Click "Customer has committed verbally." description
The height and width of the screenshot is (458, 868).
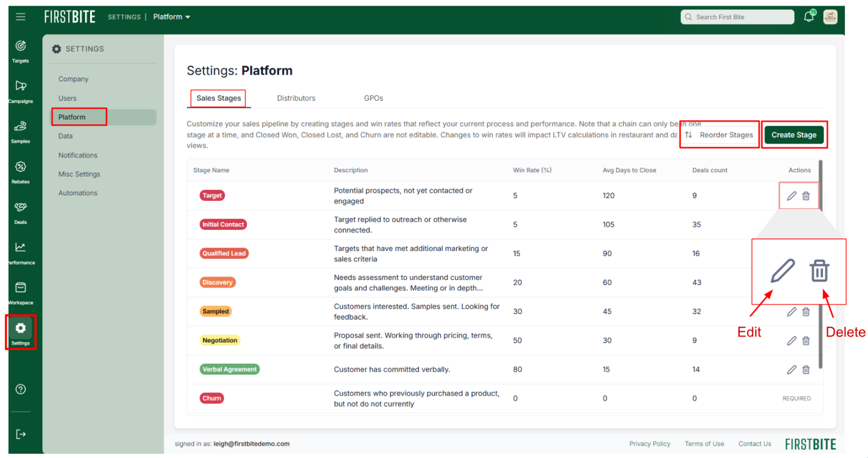392,370
